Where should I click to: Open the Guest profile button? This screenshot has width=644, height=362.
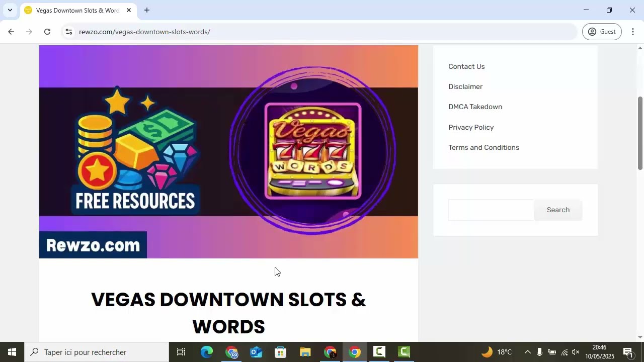[x=602, y=32]
